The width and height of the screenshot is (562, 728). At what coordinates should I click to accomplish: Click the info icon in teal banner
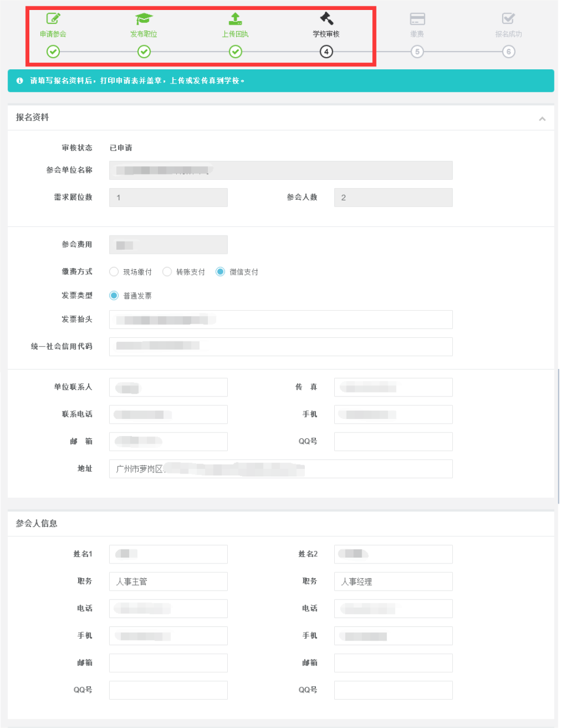[x=19, y=80]
